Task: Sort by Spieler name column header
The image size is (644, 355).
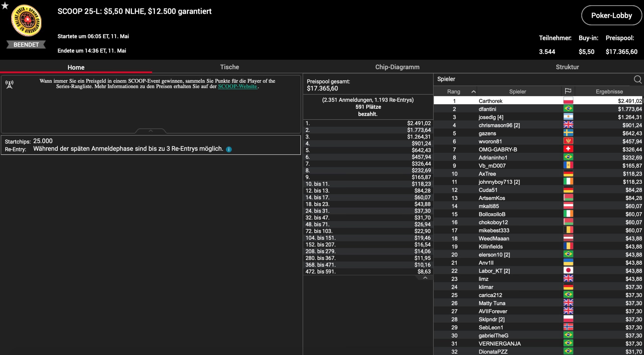Action: [517, 91]
